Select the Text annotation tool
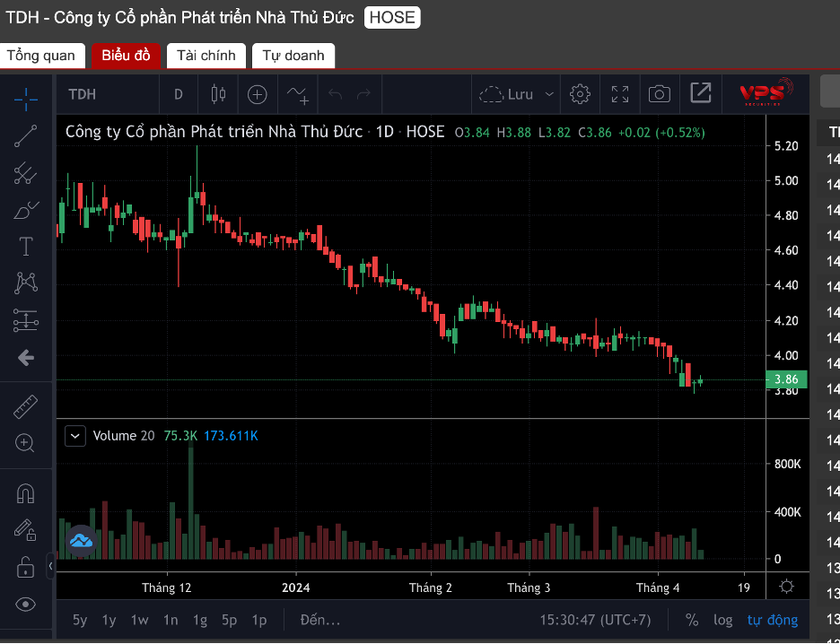840x644 pixels. tap(26, 247)
